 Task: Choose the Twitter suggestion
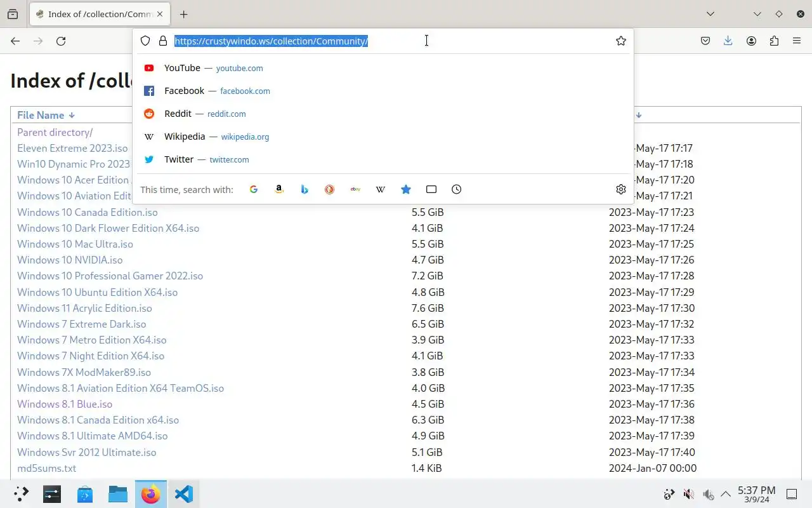tap(383, 159)
